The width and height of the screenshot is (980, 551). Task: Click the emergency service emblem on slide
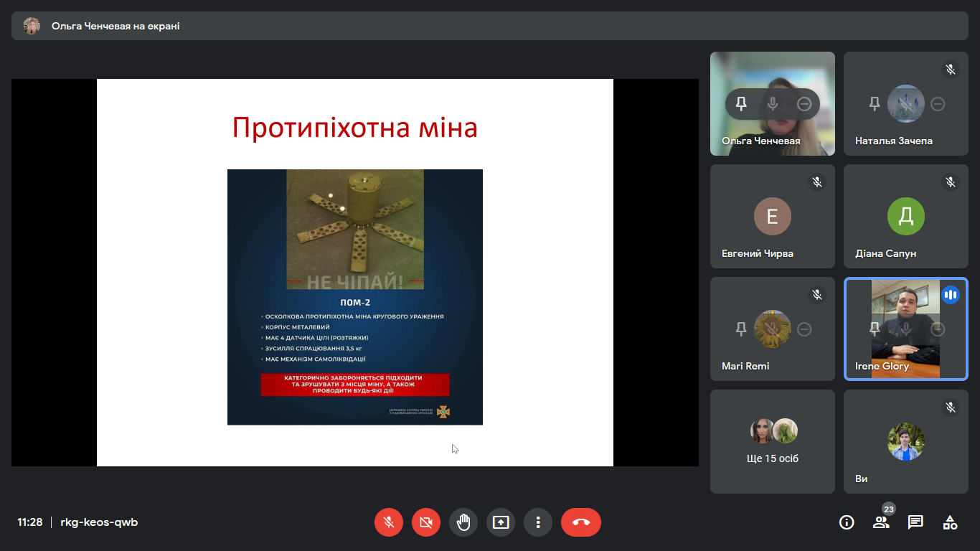coord(443,412)
